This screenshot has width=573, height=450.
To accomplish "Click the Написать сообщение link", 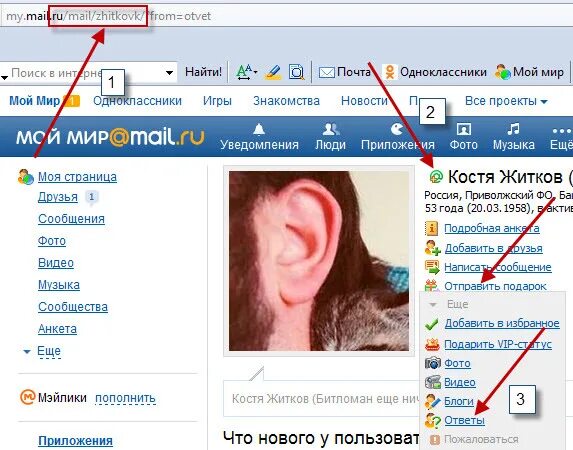I will tap(498, 267).
